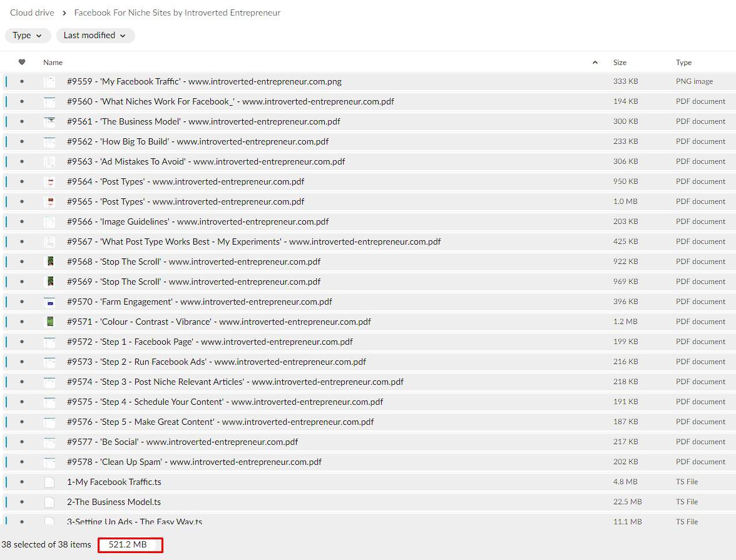The image size is (736, 560).
Task: Click the PDF icon for #9577 Be Social
Action: [x=49, y=442]
